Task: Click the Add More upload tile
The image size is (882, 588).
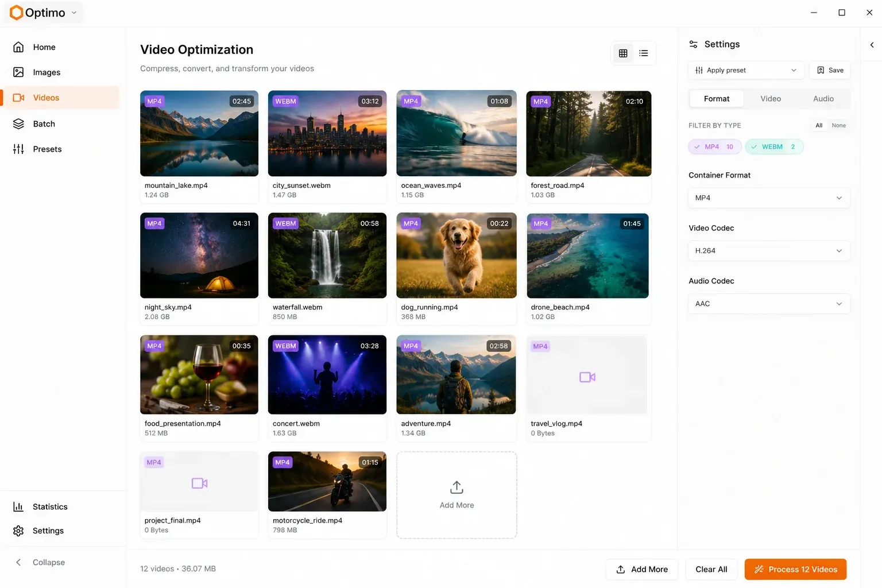Action: click(x=457, y=495)
